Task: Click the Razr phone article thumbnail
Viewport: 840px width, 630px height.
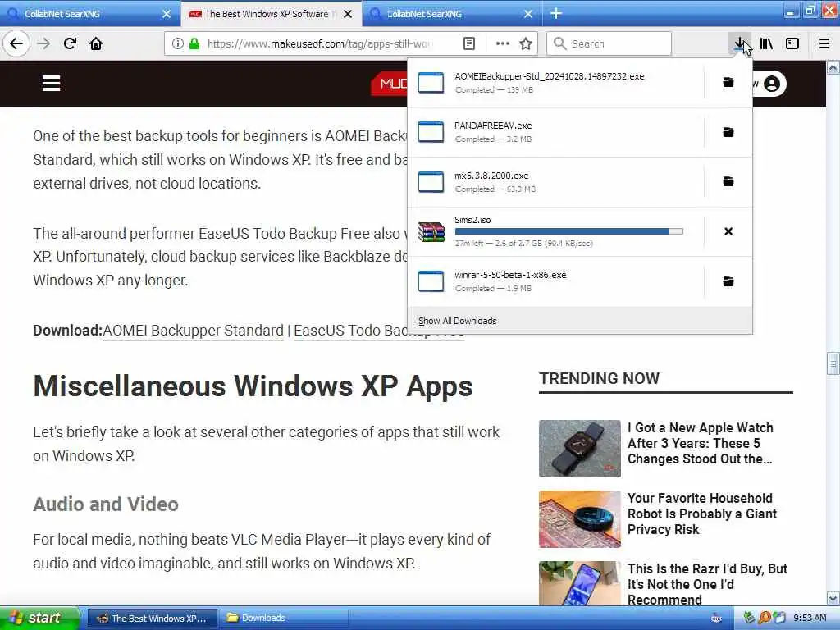Action: pos(580,583)
